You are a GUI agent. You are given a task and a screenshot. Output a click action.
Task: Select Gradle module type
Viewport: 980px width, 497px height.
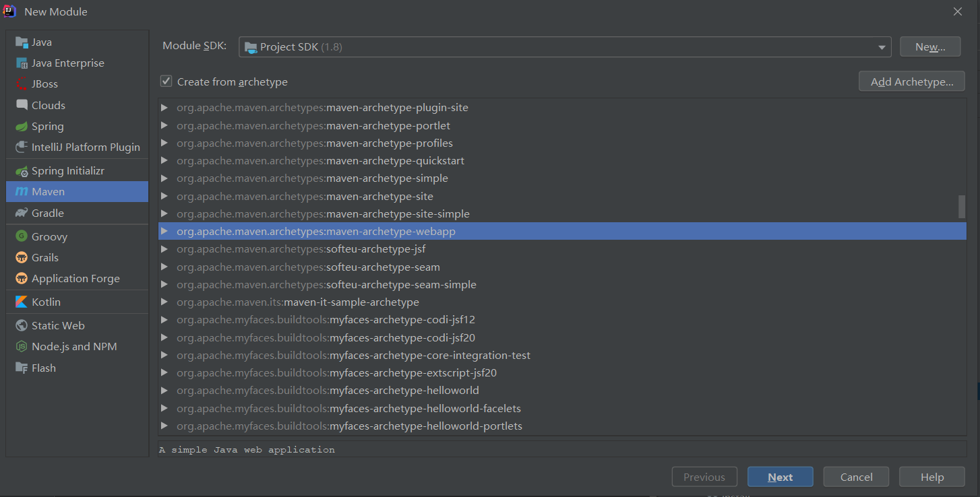click(77, 213)
